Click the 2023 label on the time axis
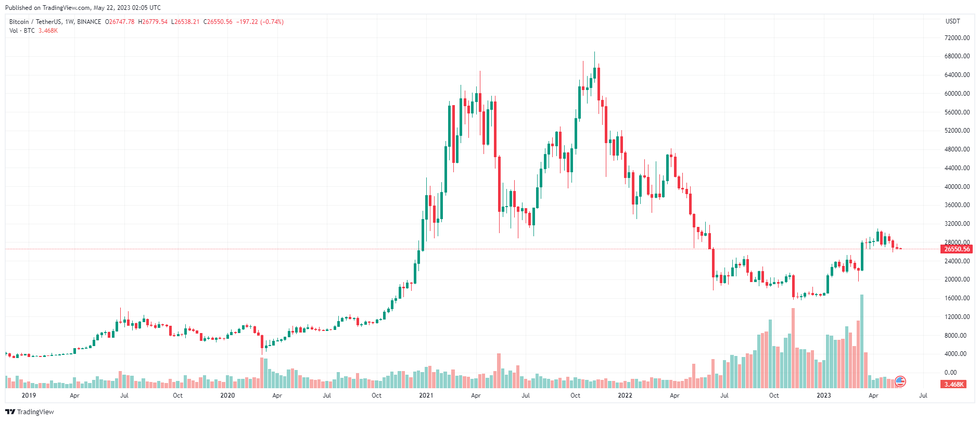Viewport: 980px width, 421px height. pyautogui.click(x=823, y=396)
